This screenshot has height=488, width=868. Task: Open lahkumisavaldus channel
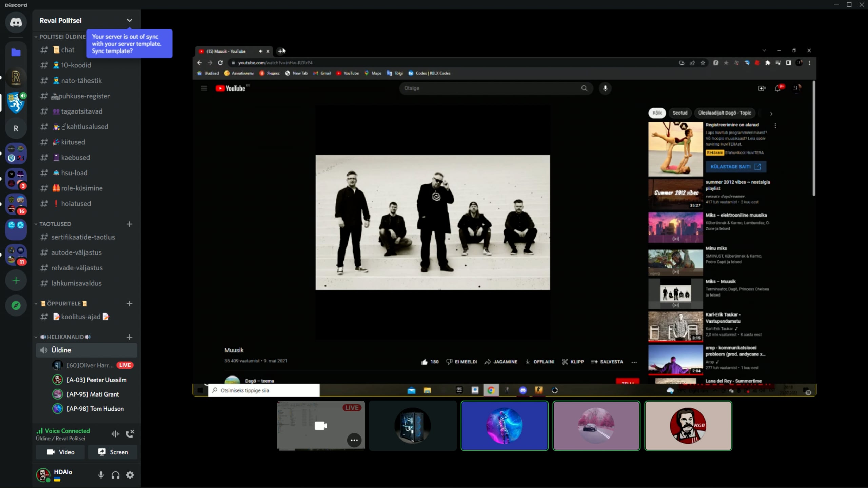pyautogui.click(x=86, y=283)
